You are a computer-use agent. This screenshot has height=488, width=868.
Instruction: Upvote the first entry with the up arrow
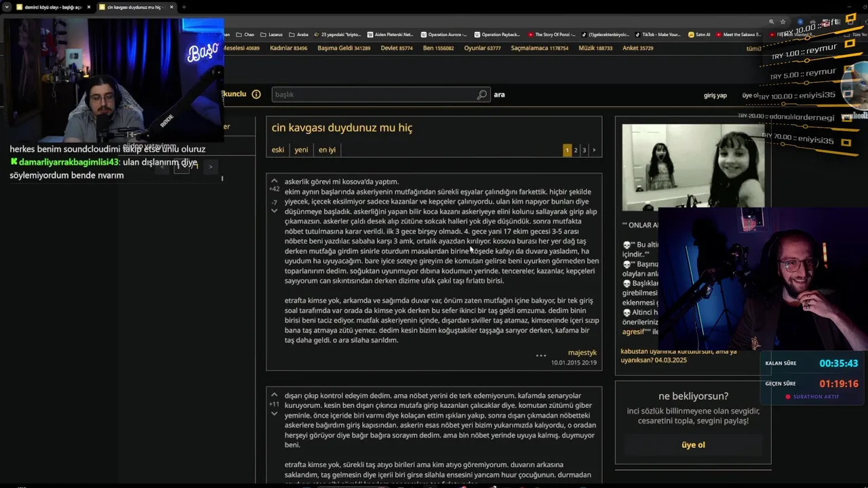point(274,181)
